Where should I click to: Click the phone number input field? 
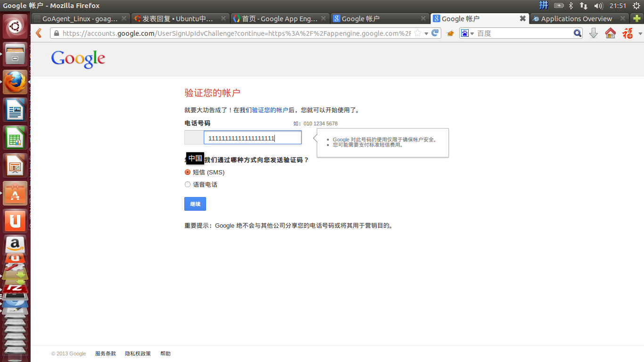coord(253,138)
